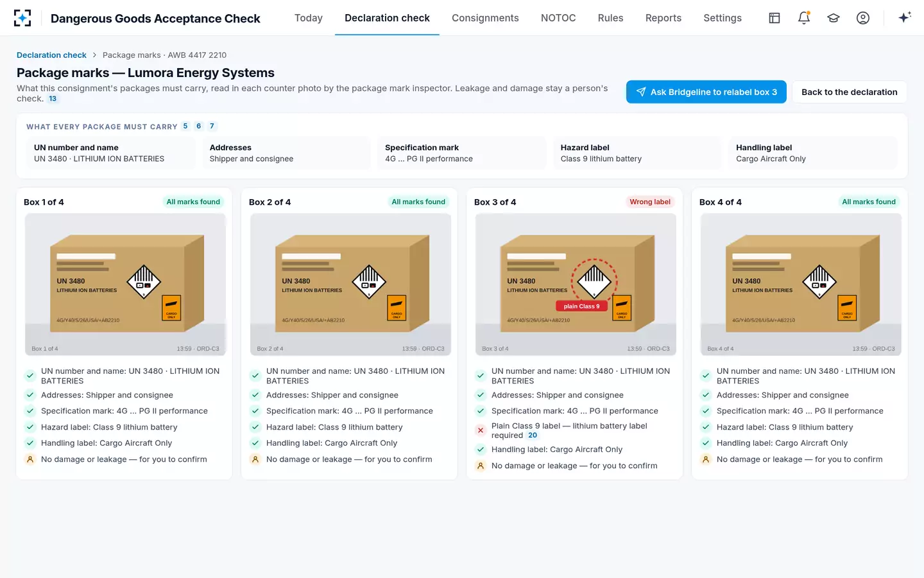This screenshot has width=924, height=578.
Task: Open the Box 3 of 4 photo
Action: tap(576, 285)
